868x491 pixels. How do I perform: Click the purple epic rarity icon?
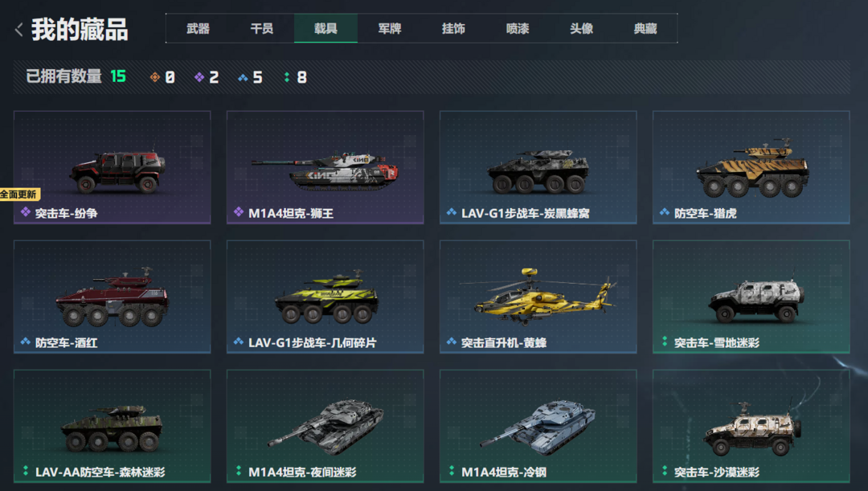click(199, 77)
